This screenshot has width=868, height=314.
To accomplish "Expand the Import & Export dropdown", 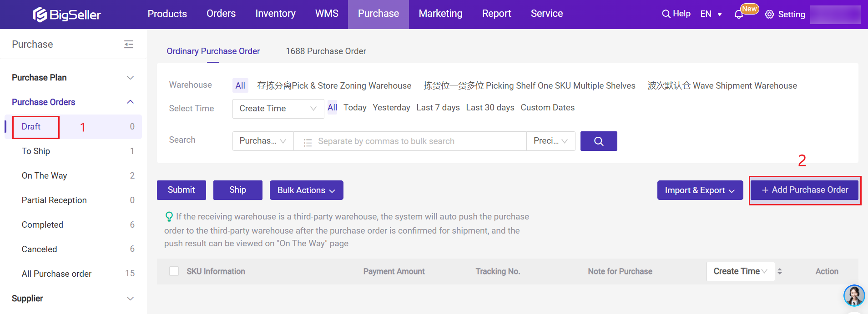I will 700,190.
